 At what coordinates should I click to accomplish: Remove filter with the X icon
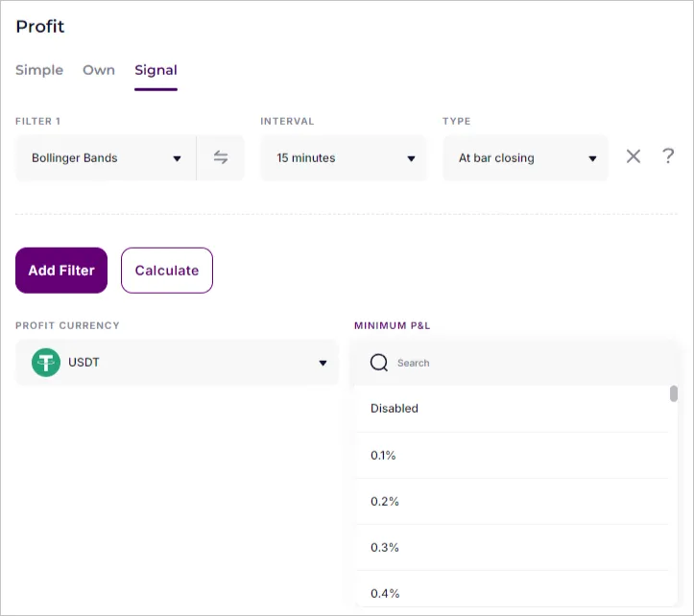634,157
